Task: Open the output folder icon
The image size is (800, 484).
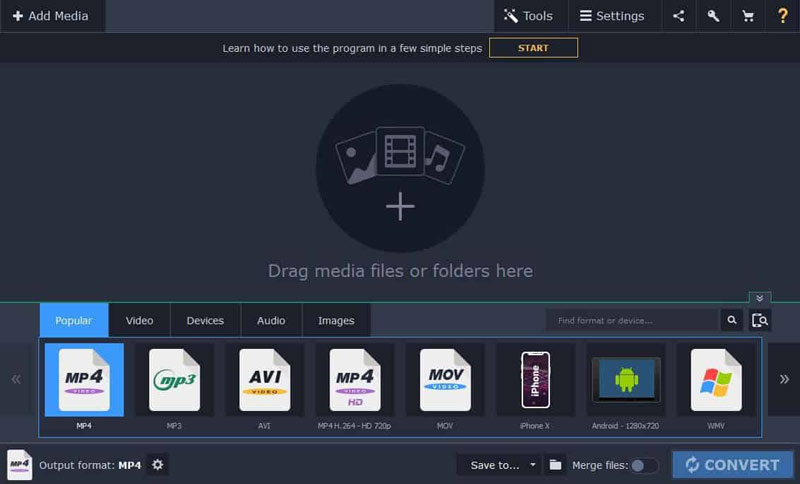Action: tap(555, 465)
